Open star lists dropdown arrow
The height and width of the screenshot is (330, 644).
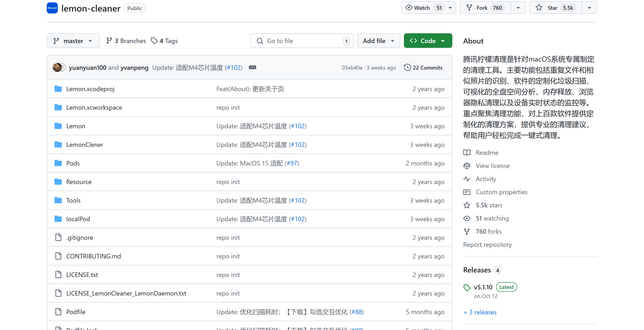[589, 8]
